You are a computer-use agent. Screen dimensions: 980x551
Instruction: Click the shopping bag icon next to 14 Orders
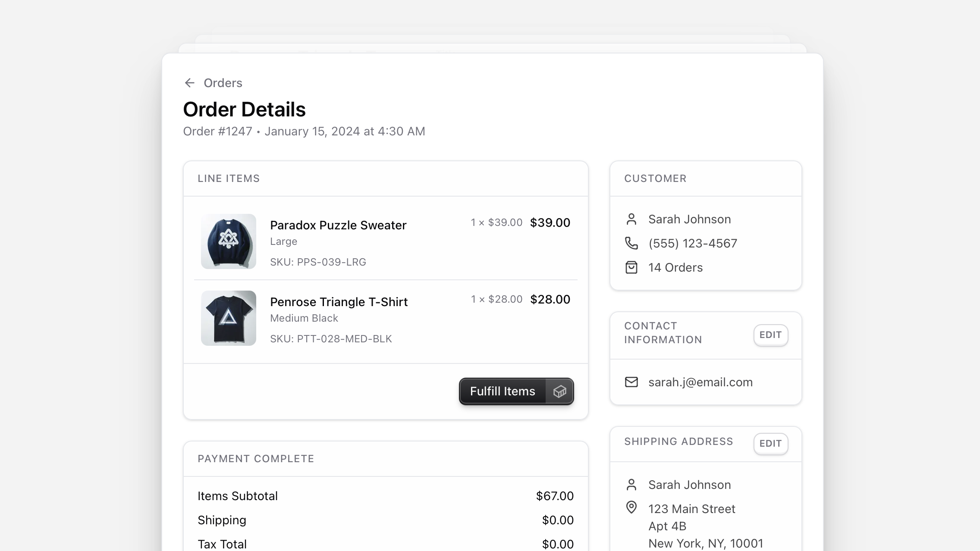pyautogui.click(x=631, y=267)
